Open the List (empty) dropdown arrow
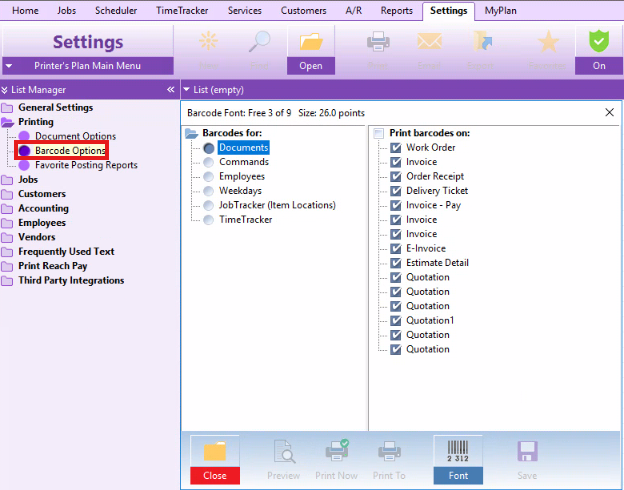Image resolution: width=624 pixels, height=490 pixels. pos(186,90)
